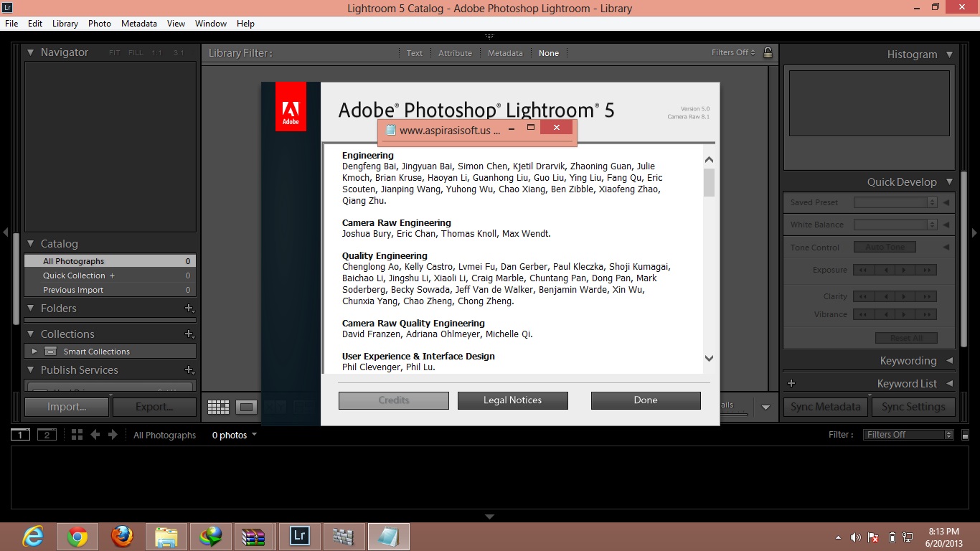This screenshot has width=980, height=551.
Task: Open the Photo menu
Action: tap(100, 24)
